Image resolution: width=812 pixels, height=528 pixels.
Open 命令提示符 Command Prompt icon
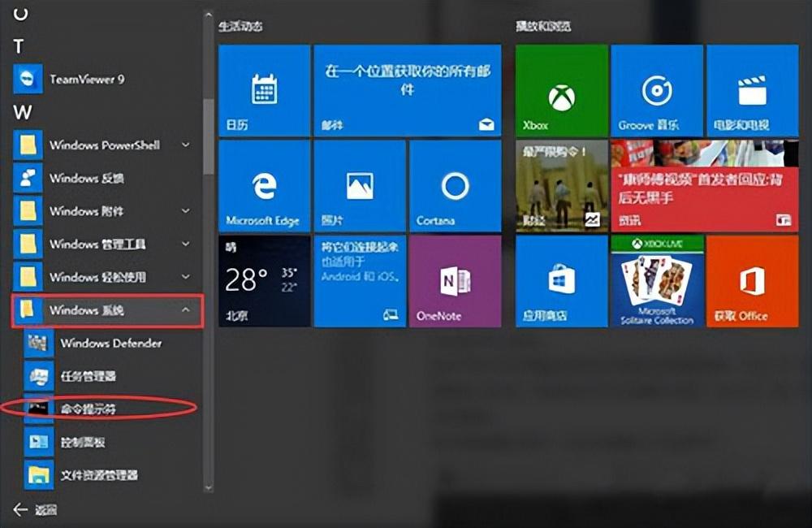(x=39, y=409)
